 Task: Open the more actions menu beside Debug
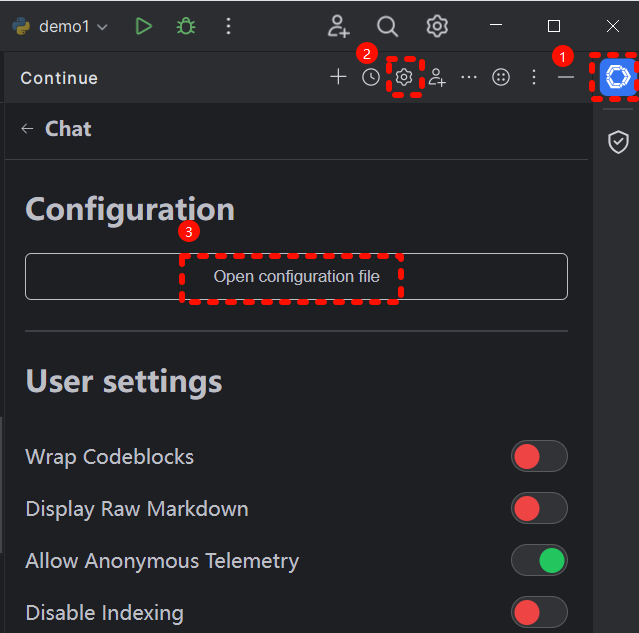click(x=228, y=26)
